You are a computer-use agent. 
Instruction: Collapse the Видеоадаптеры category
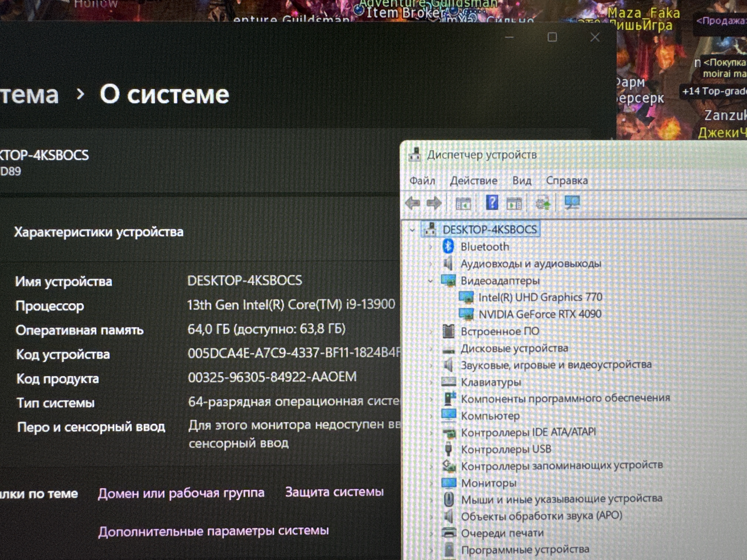430,281
